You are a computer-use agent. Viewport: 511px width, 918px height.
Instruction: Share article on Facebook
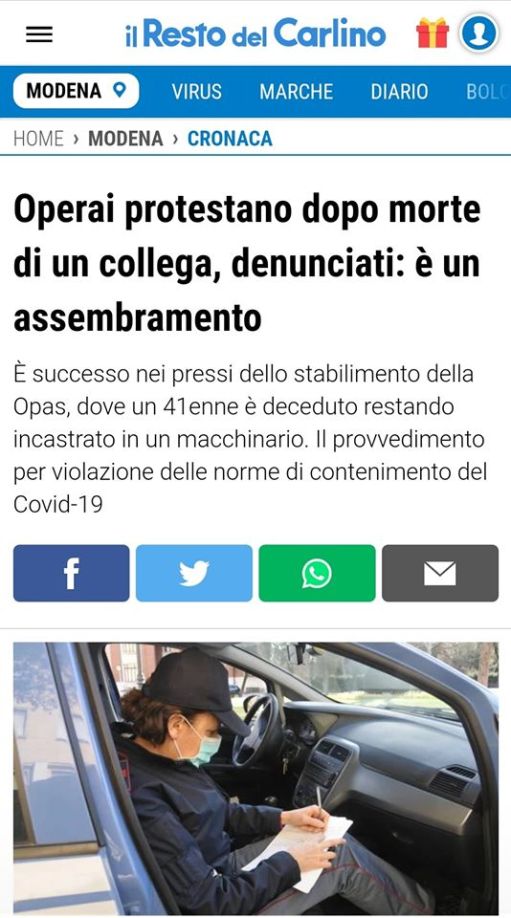71,573
